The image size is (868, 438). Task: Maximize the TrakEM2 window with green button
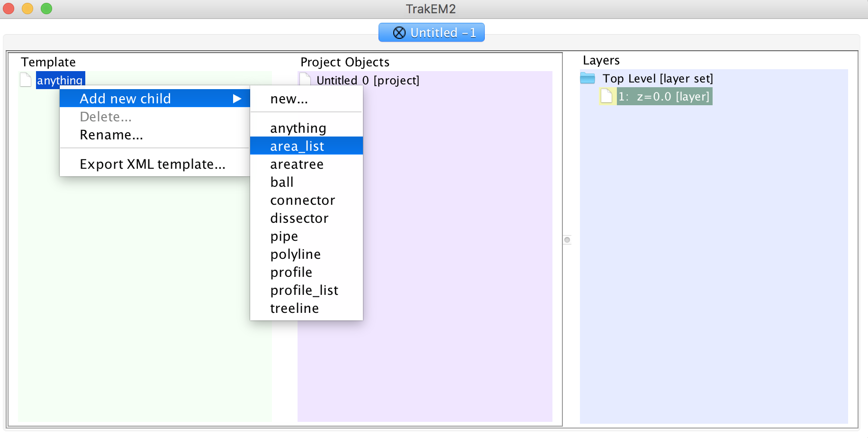46,9
